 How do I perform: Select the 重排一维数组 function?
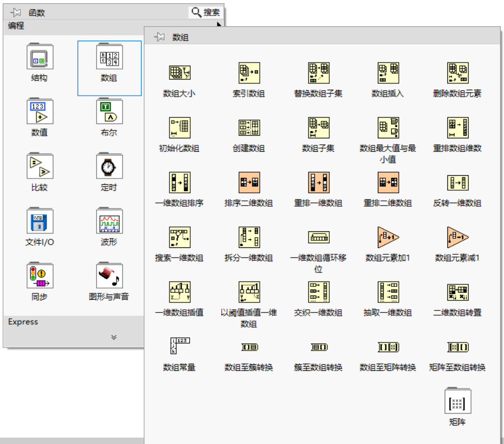319,183
